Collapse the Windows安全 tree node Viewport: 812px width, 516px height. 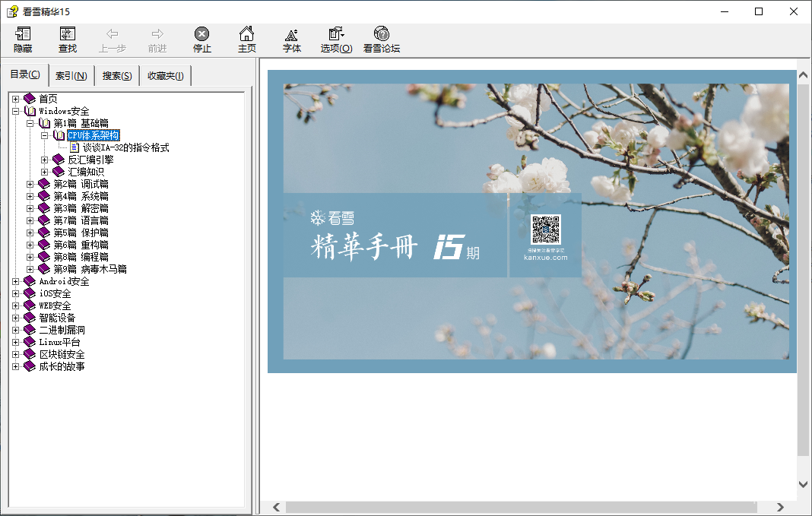point(15,111)
